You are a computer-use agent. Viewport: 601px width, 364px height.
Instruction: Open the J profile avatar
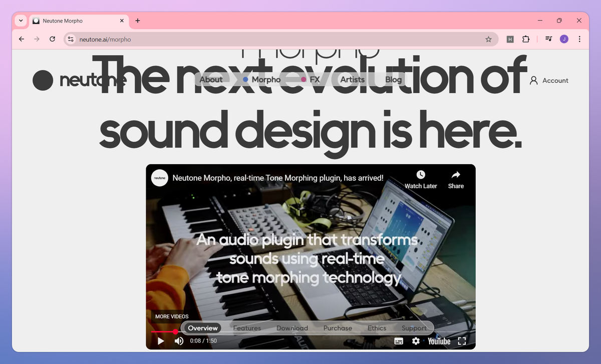564,39
